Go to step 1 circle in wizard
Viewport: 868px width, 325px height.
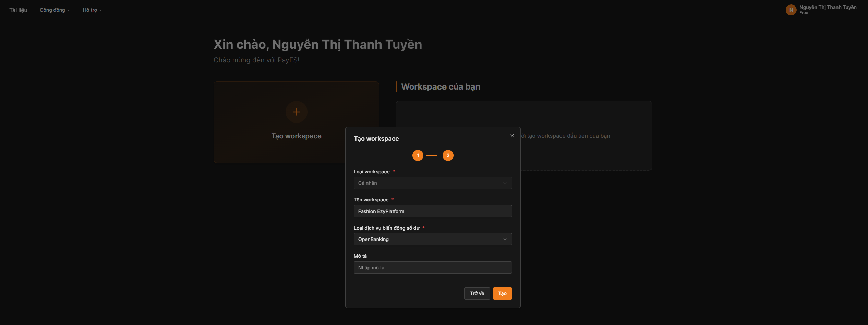coord(418,155)
